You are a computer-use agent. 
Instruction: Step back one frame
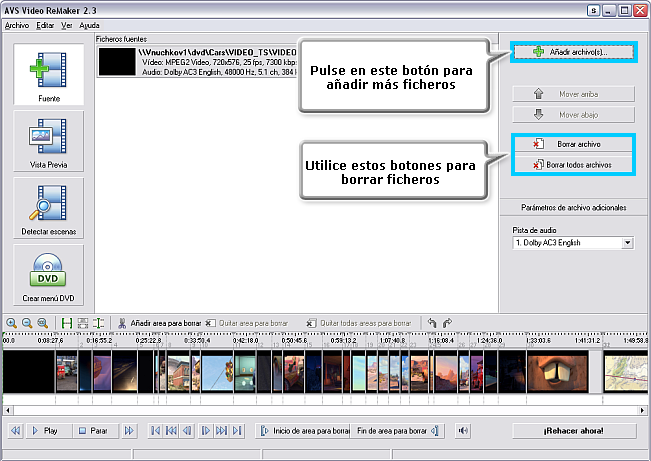pos(187,431)
